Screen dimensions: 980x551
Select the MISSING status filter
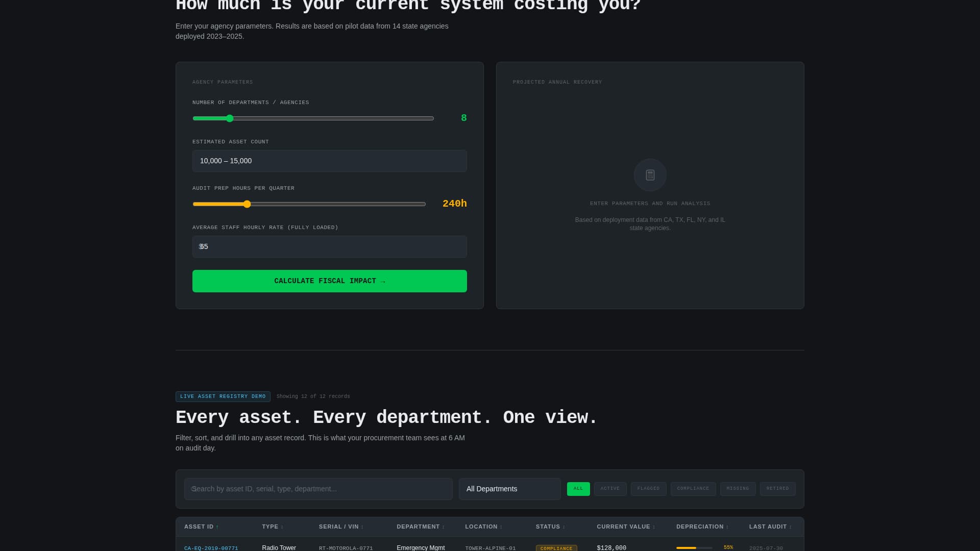click(738, 489)
